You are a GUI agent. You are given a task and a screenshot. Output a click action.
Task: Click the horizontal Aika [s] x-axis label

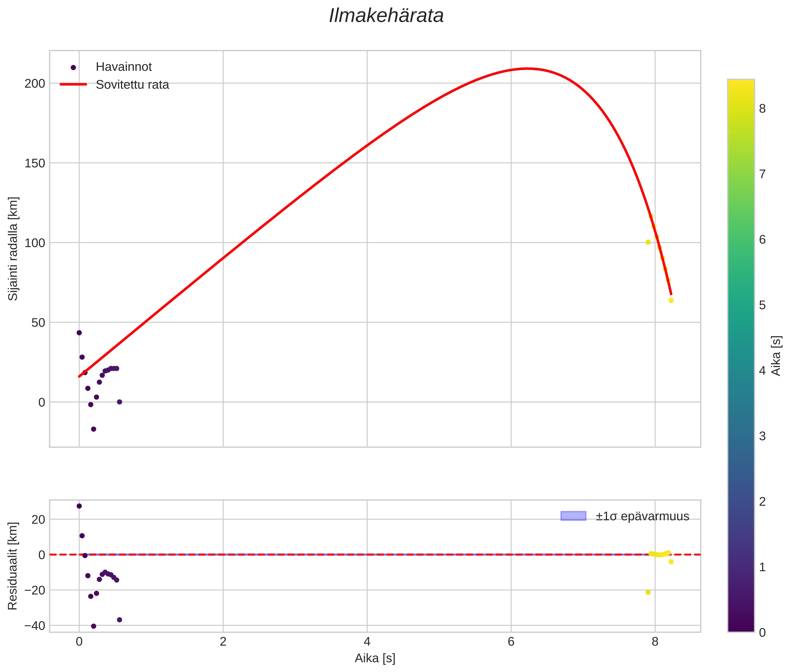[374, 658]
